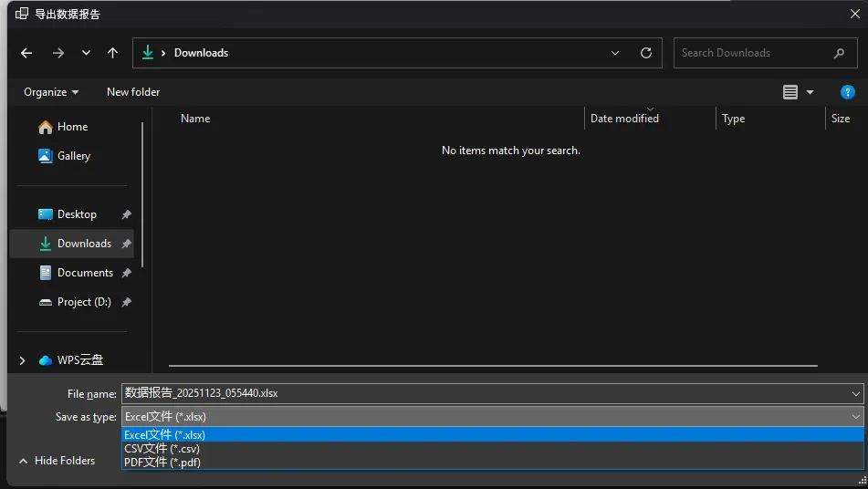868x489 pixels.
Task: Click the Back navigation arrow
Action: pyautogui.click(x=26, y=53)
